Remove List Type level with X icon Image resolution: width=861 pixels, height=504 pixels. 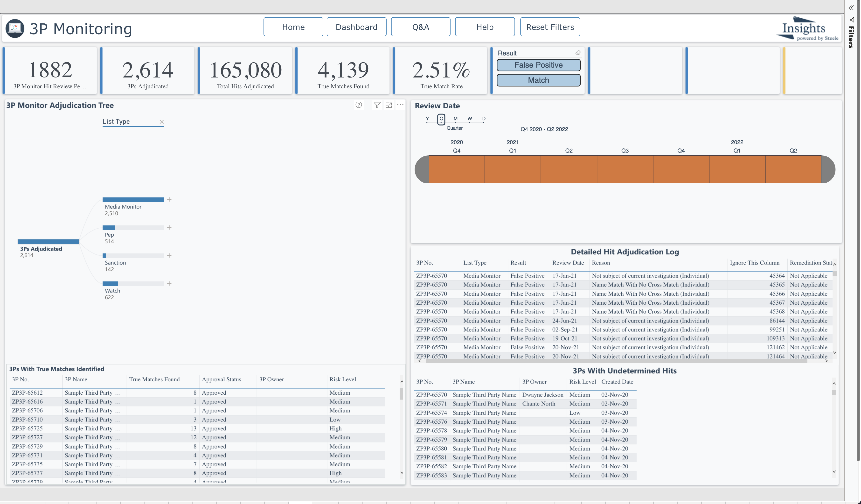[162, 122]
